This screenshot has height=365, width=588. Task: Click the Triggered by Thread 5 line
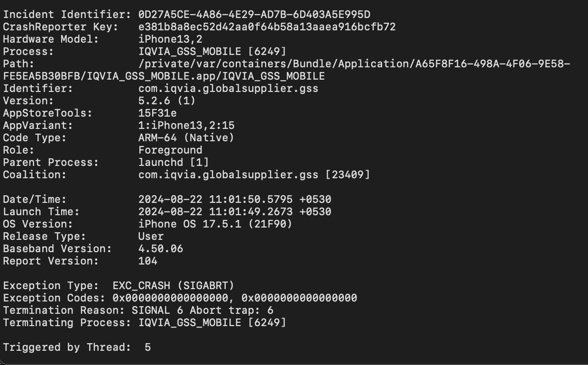coord(77,347)
